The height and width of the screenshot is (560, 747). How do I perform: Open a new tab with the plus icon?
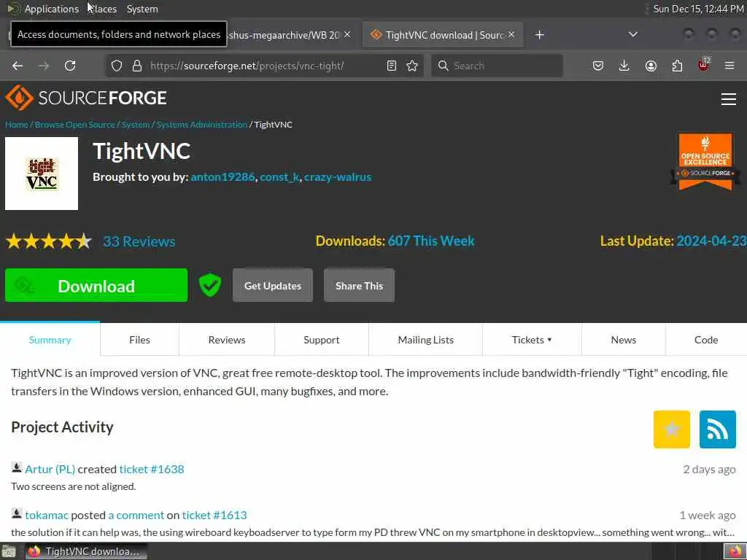(539, 35)
